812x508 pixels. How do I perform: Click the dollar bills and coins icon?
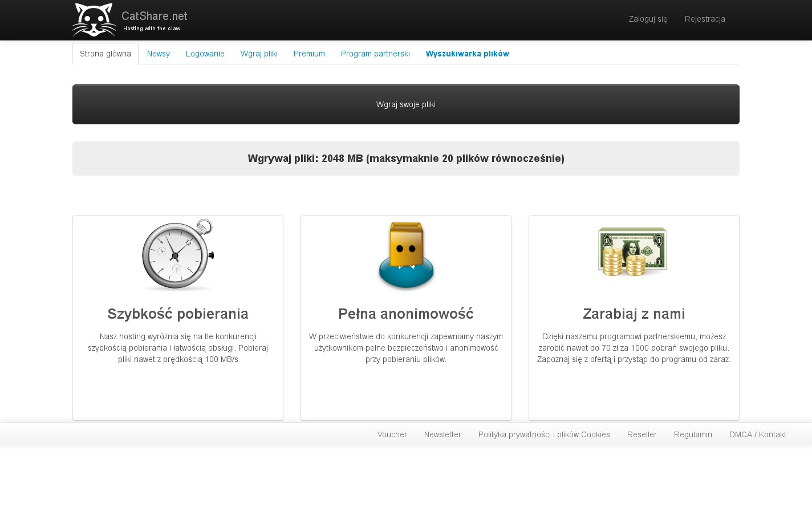(x=632, y=251)
